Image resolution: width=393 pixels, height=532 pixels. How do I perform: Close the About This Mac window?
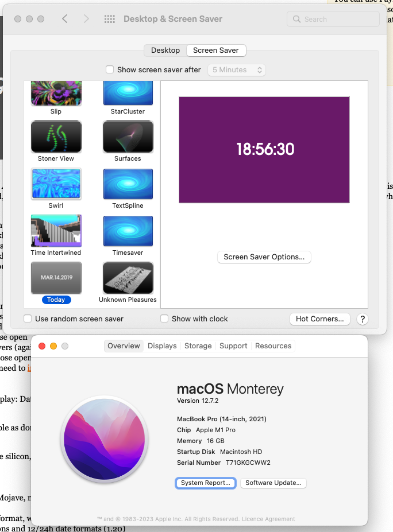pyautogui.click(x=42, y=346)
